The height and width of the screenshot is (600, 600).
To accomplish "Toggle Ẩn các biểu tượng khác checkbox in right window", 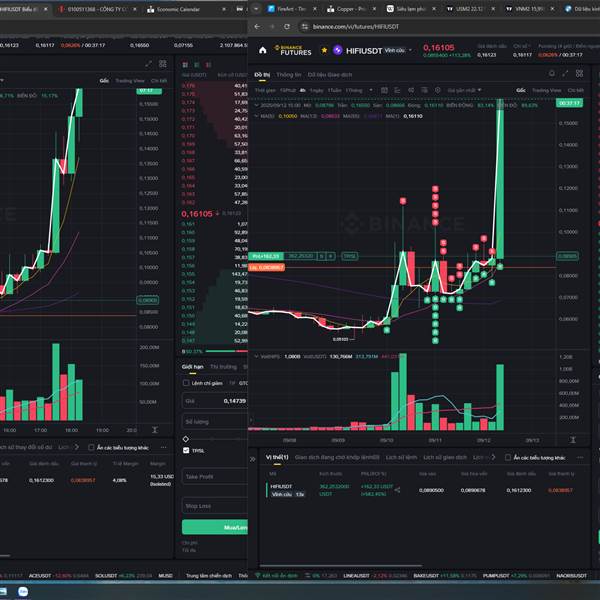I will pos(508,457).
